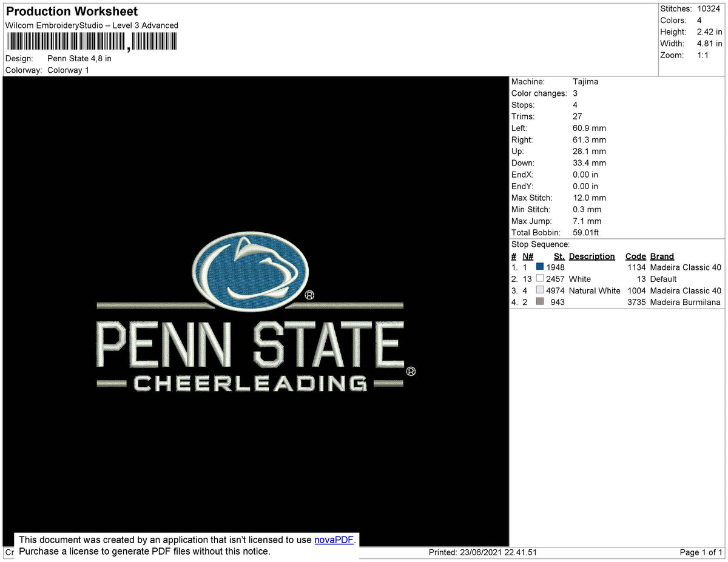The image size is (728, 562).
Task: Select the Design name Penn State 4,8 in
Action: [79, 58]
